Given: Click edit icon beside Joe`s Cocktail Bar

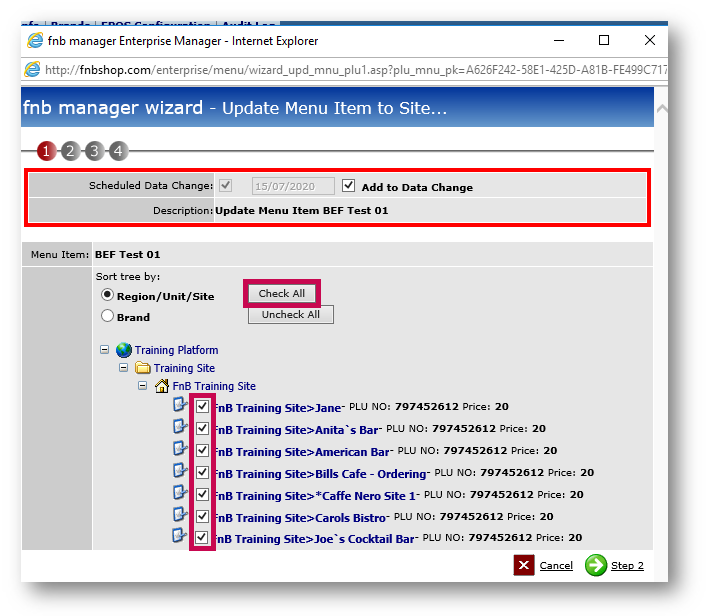Looking at the screenshot, I should (x=179, y=535).
